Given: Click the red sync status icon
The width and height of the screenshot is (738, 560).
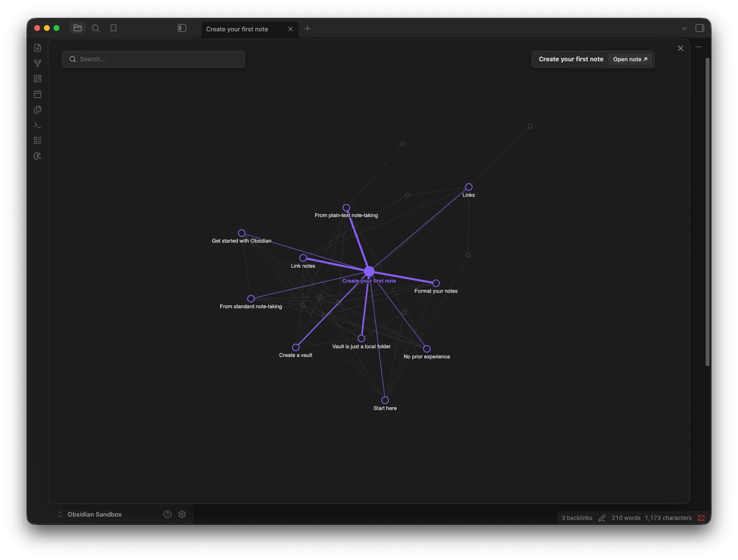Looking at the screenshot, I should pyautogui.click(x=701, y=518).
